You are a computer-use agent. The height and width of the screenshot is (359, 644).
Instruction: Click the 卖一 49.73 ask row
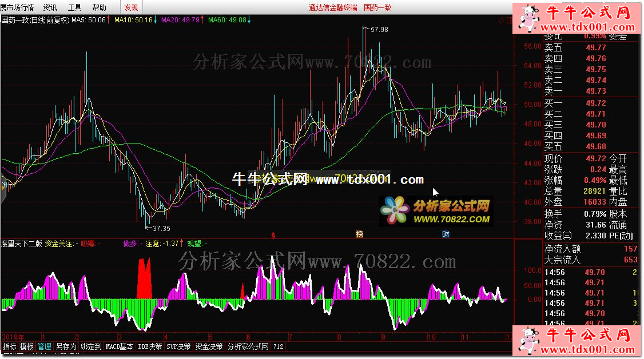[x=575, y=91]
